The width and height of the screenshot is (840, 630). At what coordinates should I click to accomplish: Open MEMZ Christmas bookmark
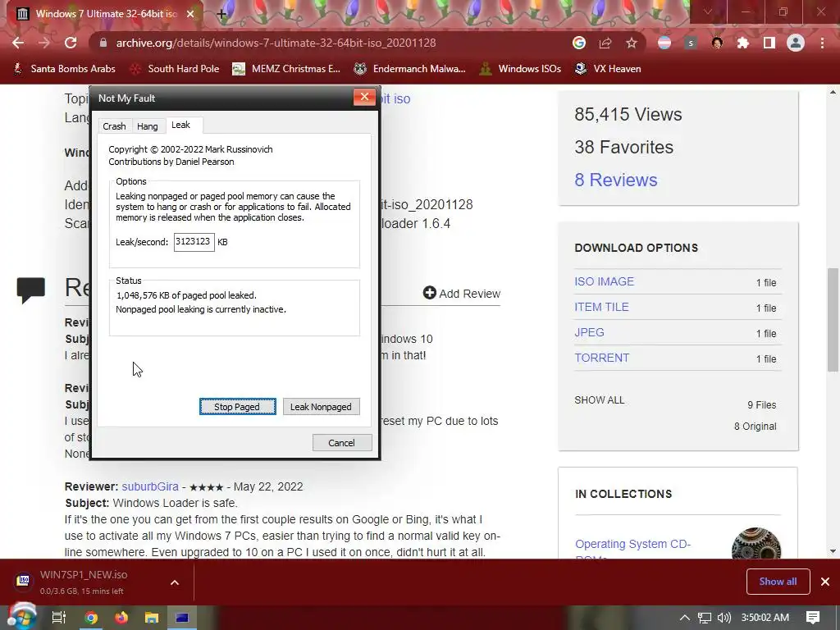286,69
